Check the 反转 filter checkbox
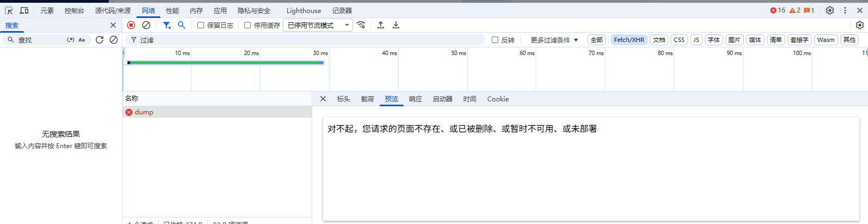This screenshot has height=224, width=868. [x=495, y=40]
